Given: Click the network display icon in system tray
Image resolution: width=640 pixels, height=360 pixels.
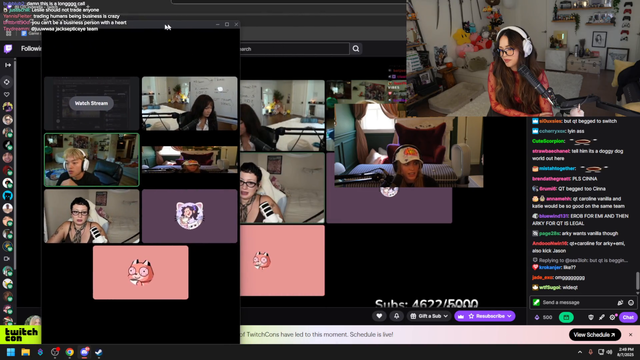Looking at the screenshot, I should [600, 352].
